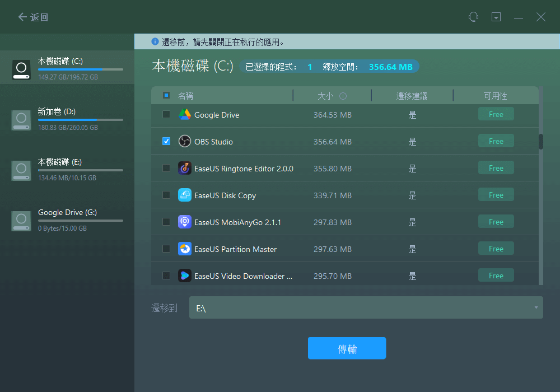Select 本機磁碟 (C:) in the sidebar
The width and height of the screenshot is (560, 392).
[x=67, y=67]
